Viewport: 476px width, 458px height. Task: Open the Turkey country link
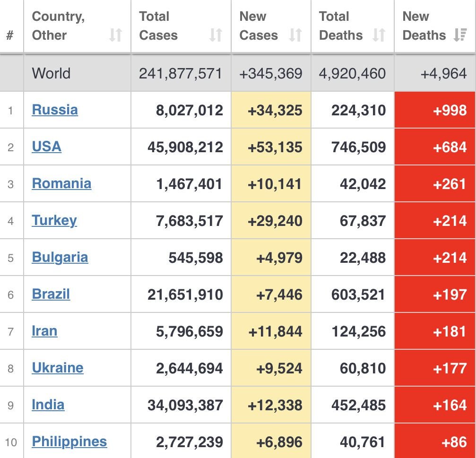(54, 220)
